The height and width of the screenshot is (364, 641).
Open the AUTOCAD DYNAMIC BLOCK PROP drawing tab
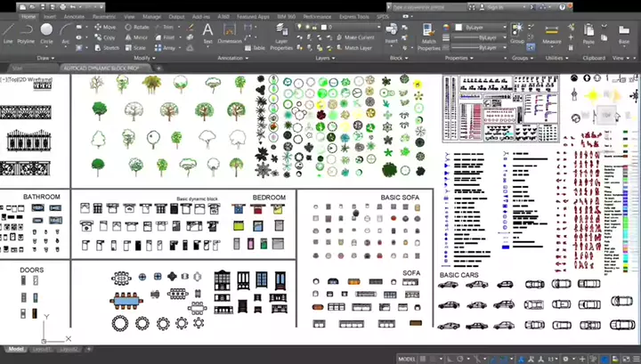[x=103, y=68]
